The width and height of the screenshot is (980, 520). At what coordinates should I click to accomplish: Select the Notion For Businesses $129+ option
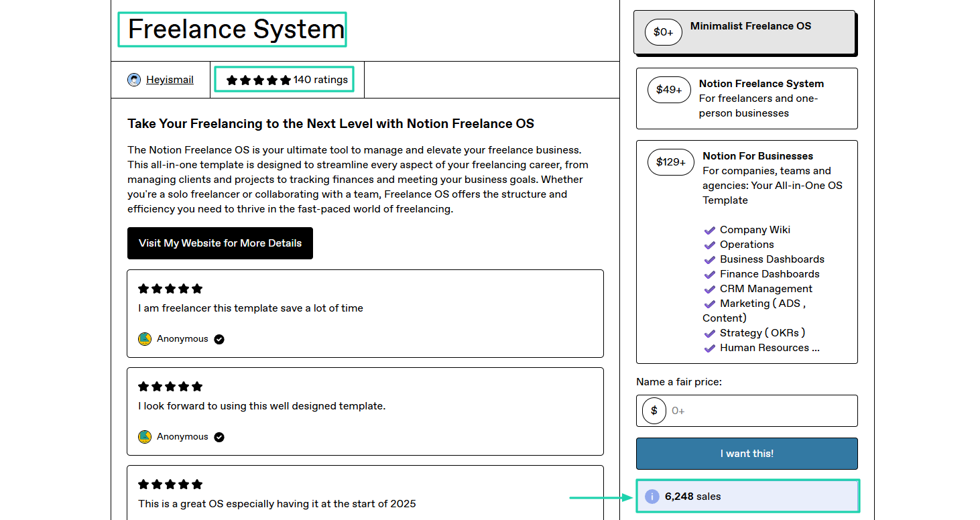point(747,252)
